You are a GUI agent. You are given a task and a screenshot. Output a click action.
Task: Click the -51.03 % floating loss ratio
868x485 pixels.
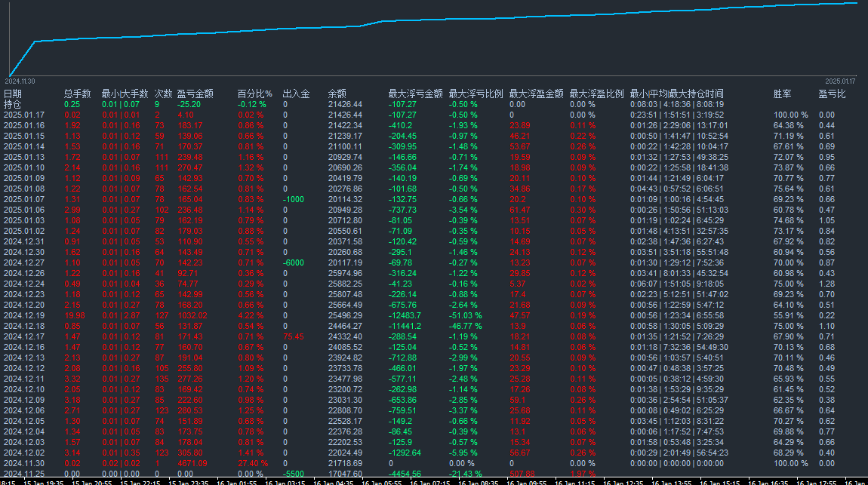pyautogui.click(x=466, y=316)
